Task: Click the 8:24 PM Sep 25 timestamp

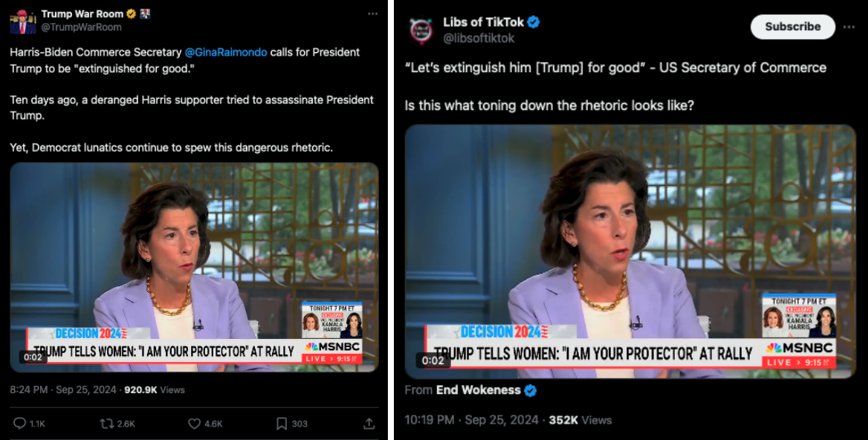Action: tap(63, 389)
